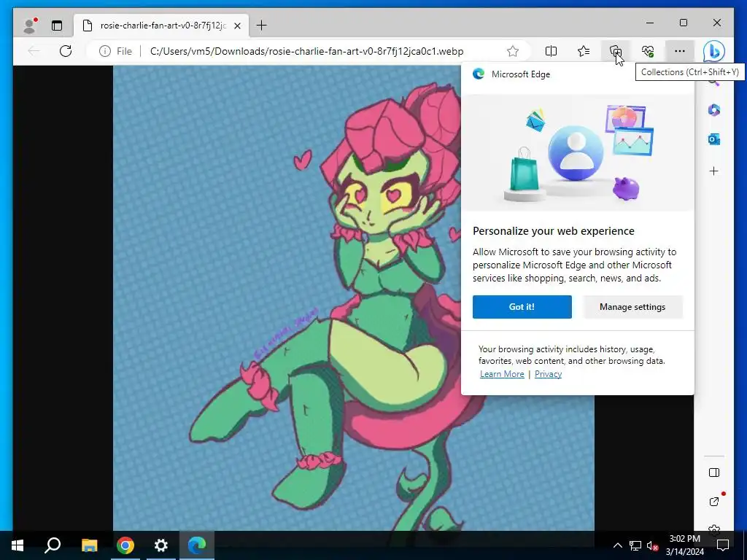Open Settings and more menu
Screen dimensions: 747x560
coord(680,51)
